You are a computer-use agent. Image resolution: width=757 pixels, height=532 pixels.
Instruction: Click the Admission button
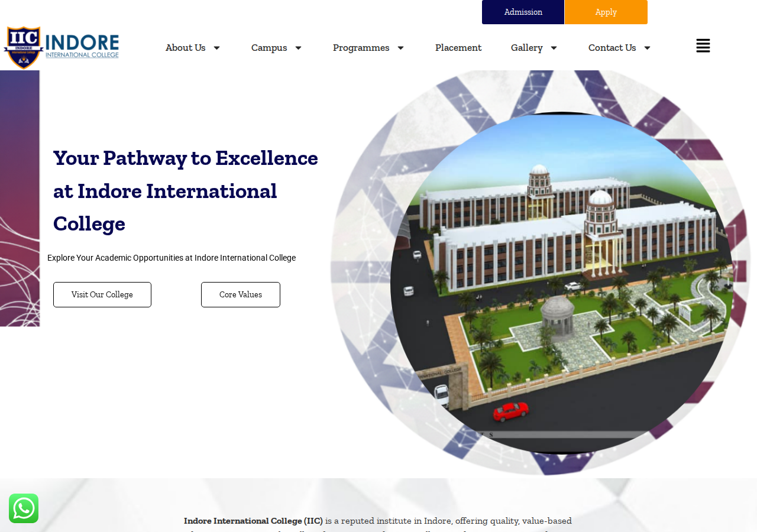point(523,12)
